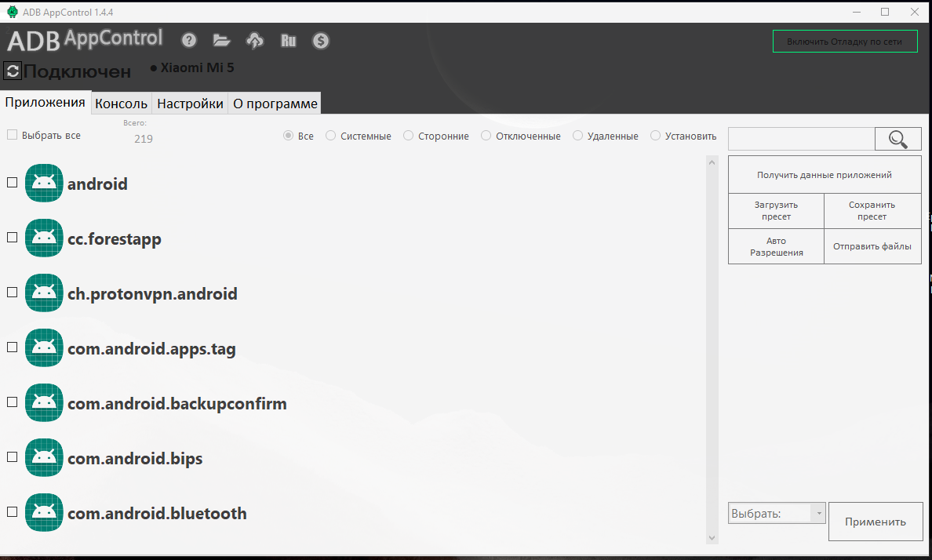Click the package name 'com.android.backupconfirm'
Screen dimensions: 932x560
177,404
